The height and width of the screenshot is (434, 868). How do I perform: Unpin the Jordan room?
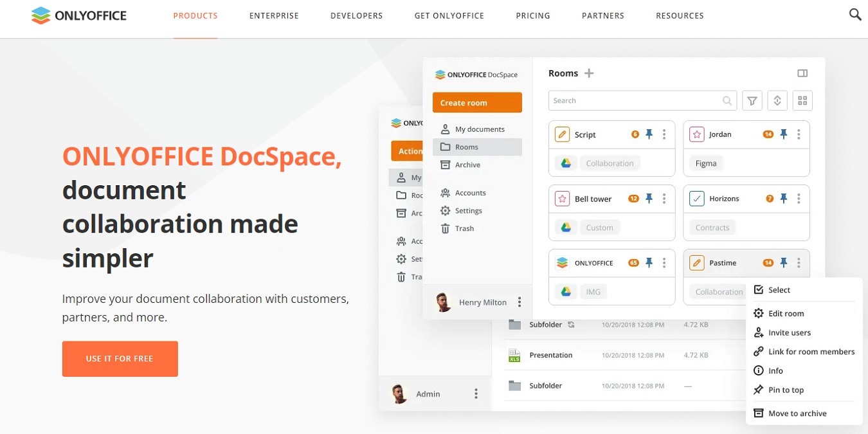click(x=783, y=134)
